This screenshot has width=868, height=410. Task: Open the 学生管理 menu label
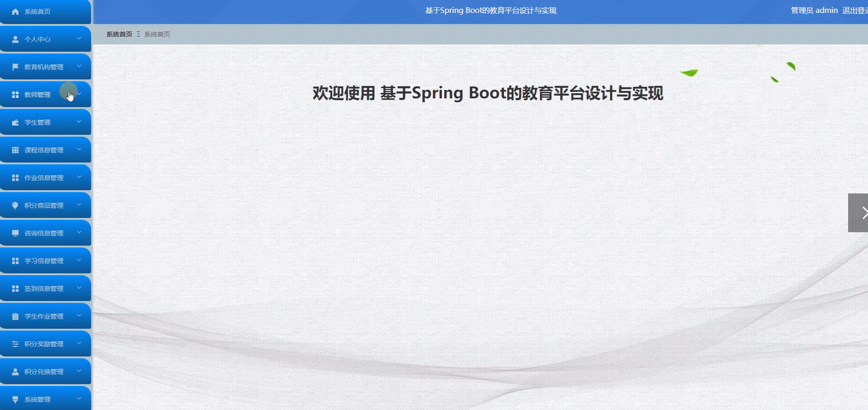(37, 122)
